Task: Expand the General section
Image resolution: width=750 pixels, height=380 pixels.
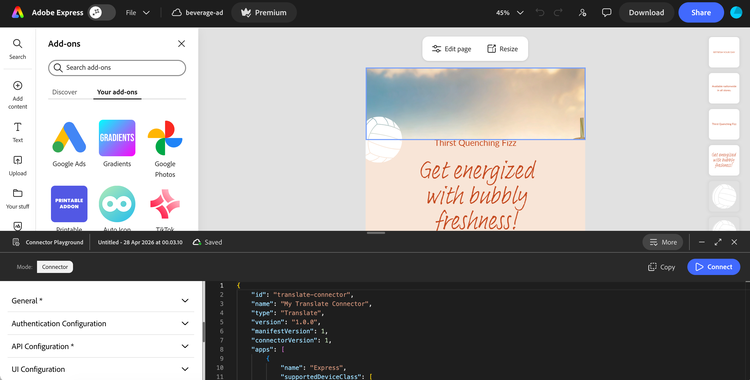Action: 100,301
